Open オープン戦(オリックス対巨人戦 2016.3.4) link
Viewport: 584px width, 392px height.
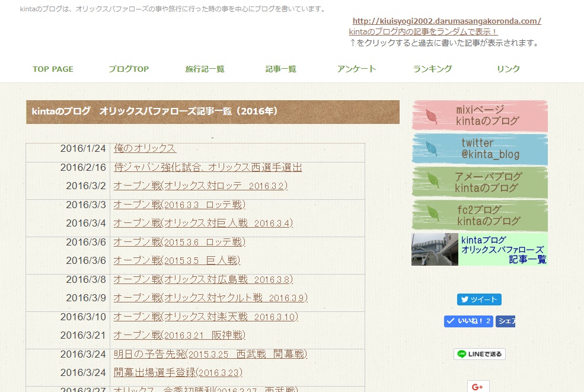coord(203,223)
